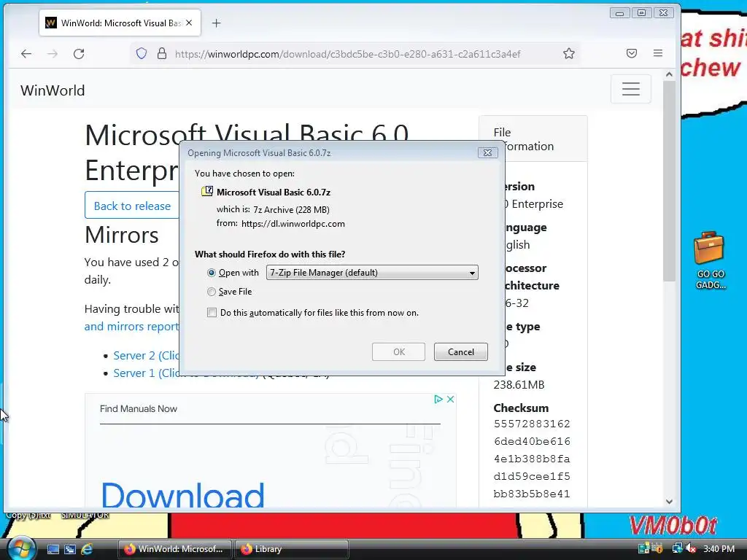Click the forward navigation arrow
This screenshot has height=560, width=747.
(x=53, y=54)
